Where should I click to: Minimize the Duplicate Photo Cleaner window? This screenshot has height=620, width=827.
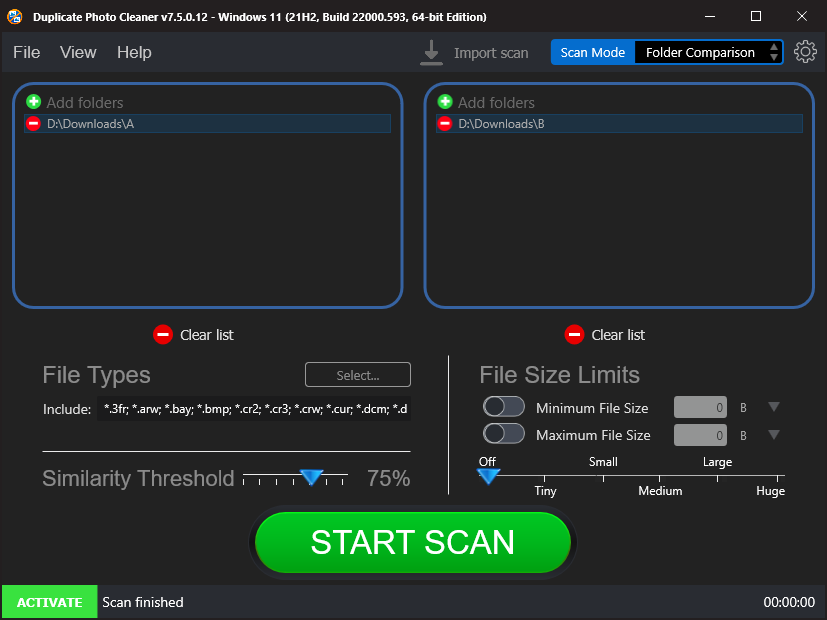(x=710, y=16)
